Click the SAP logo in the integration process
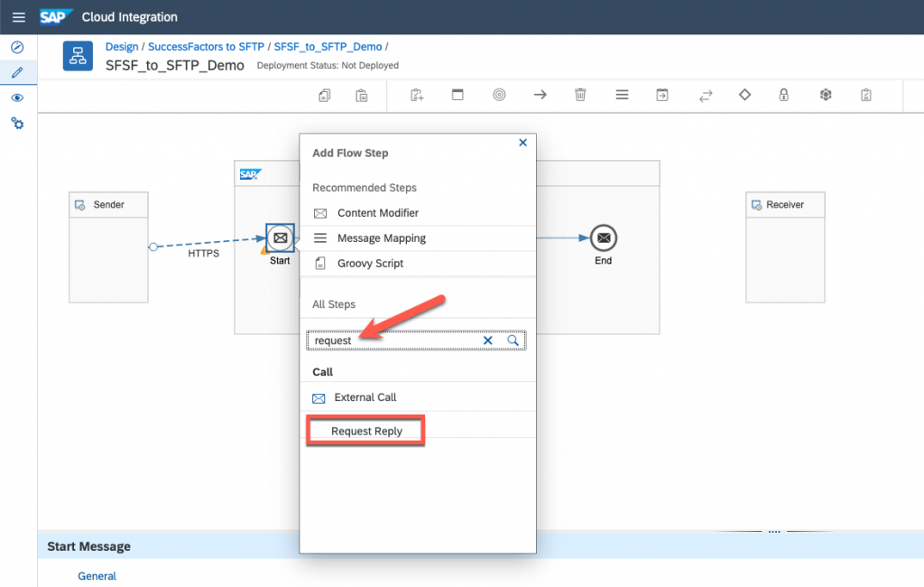This screenshot has height=587, width=924. [x=250, y=174]
